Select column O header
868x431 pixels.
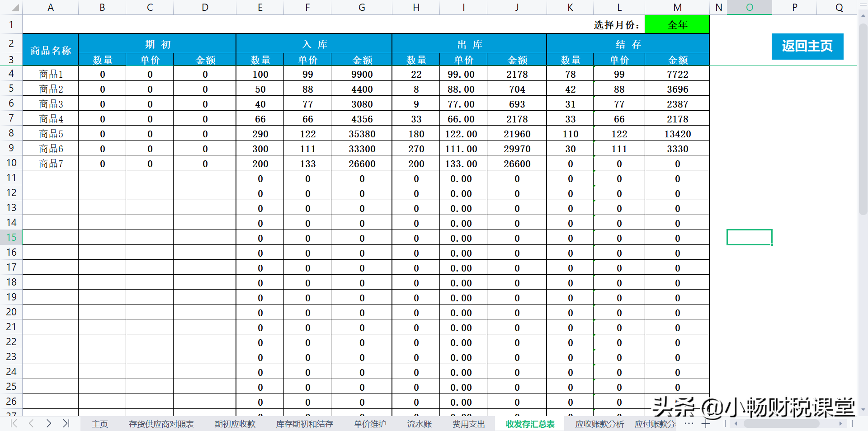[x=750, y=7]
